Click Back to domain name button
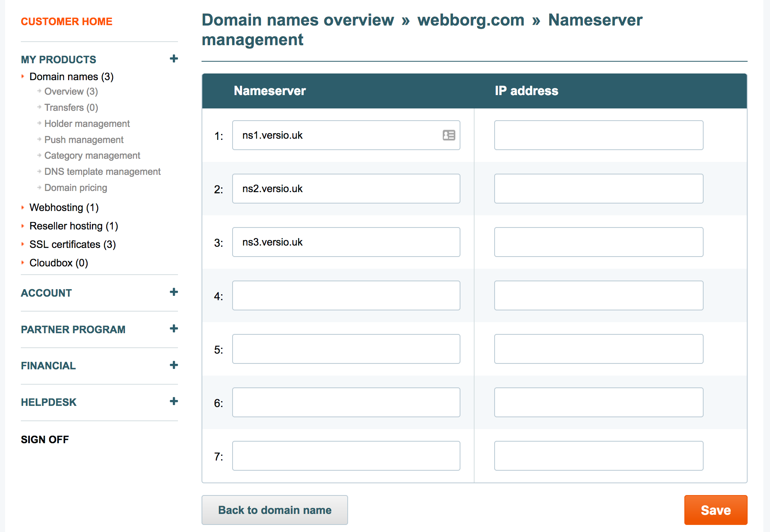 275,510
